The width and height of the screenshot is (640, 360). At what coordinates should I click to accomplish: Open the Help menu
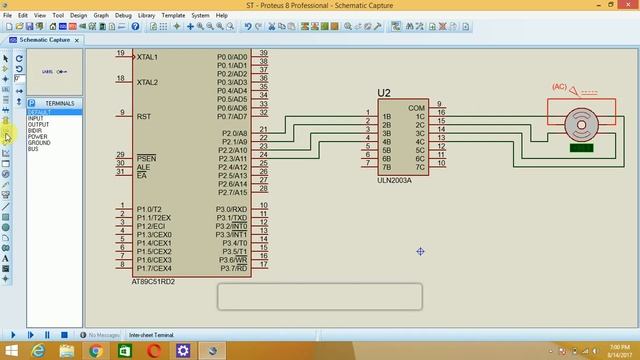pyautogui.click(x=222, y=15)
